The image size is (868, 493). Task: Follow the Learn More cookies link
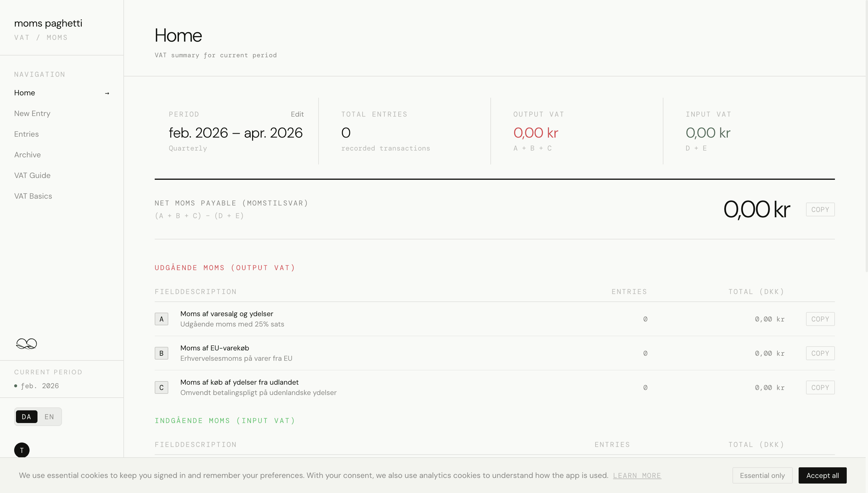coord(637,475)
